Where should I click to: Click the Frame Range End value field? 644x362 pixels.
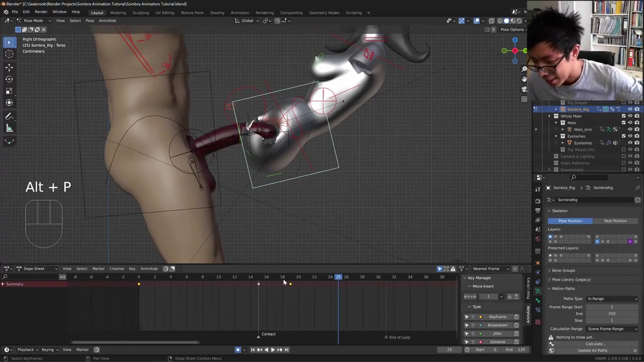coord(611,314)
